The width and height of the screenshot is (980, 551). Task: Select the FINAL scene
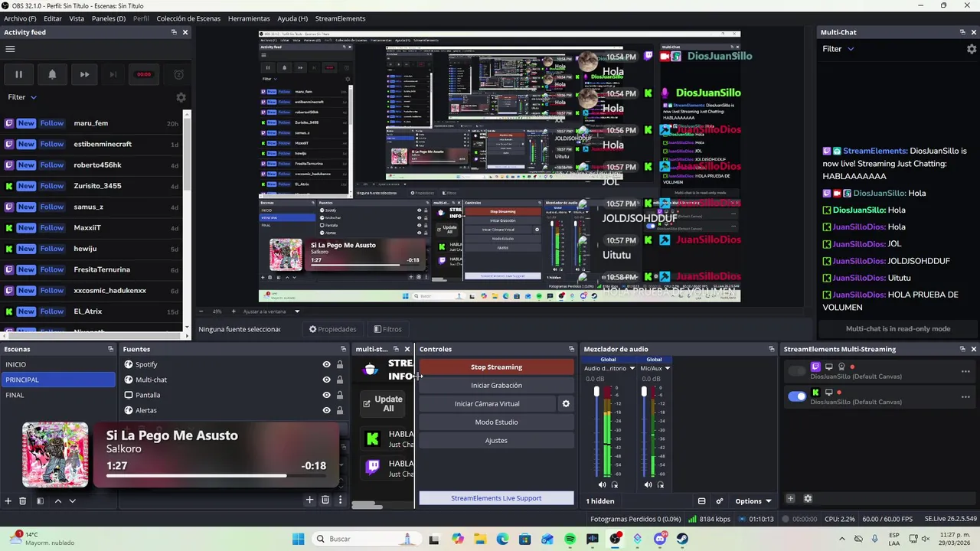tap(58, 395)
